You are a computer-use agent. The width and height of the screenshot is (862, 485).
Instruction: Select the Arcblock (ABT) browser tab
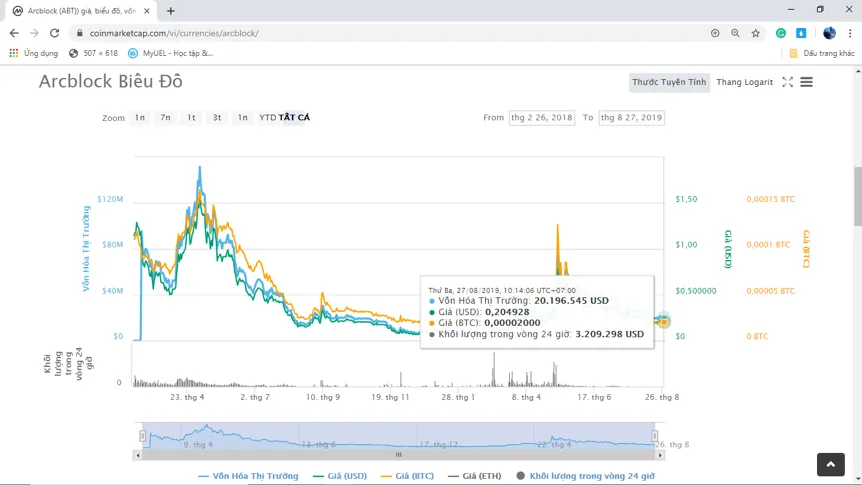81,10
